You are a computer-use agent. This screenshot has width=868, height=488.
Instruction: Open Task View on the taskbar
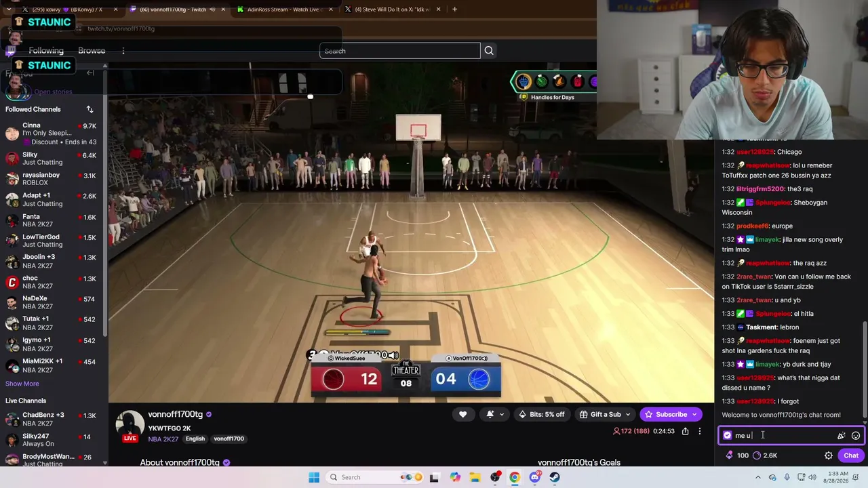(435, 477)
